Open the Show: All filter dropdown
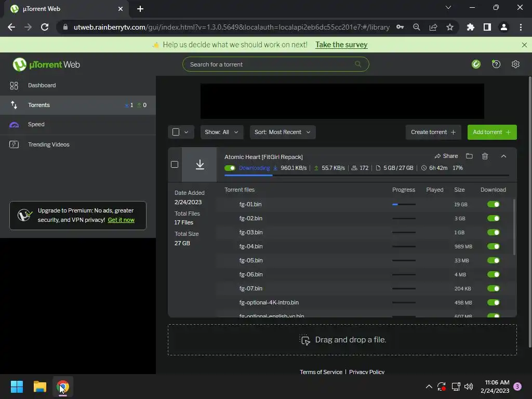The image size is (532, 399). tap(221, 132)
